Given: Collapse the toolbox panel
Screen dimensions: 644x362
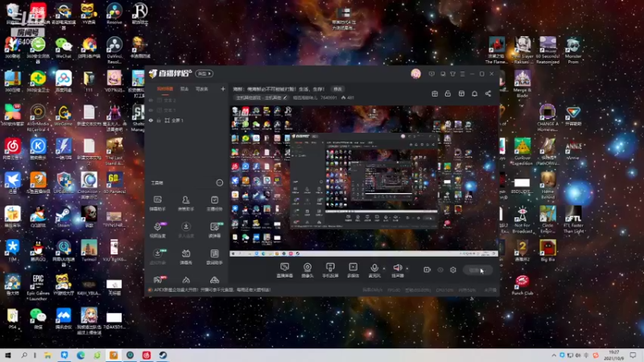Looking at the screenshot, I should click(x=219, y=183).
